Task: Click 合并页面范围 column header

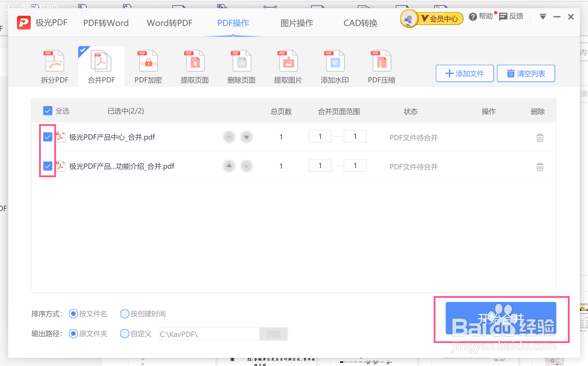Action: coord(339,111)
